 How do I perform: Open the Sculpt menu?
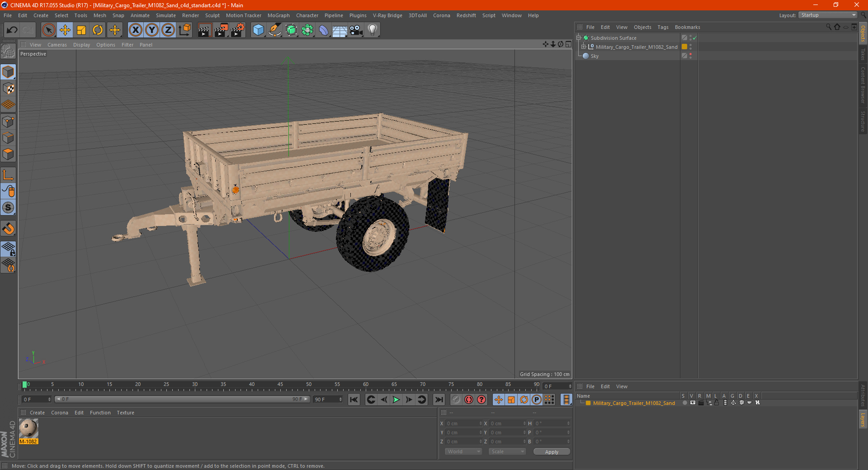212,15
